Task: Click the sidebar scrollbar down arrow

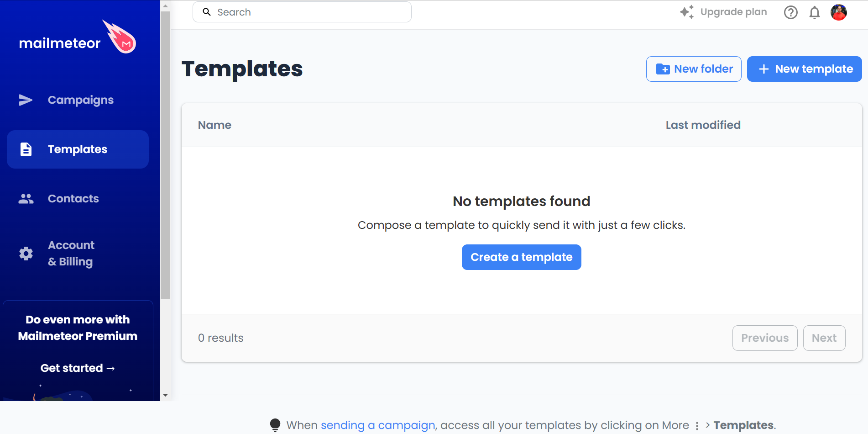Action: click(165, 395)
